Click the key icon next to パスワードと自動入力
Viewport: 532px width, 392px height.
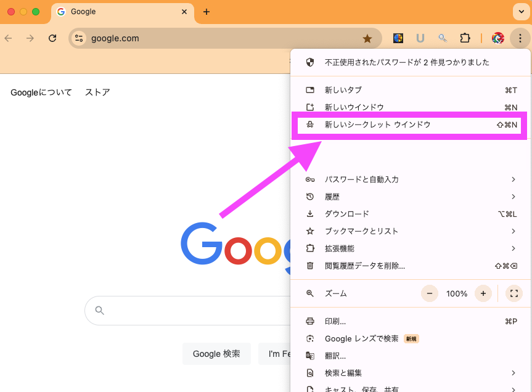[x=309, y=179]
